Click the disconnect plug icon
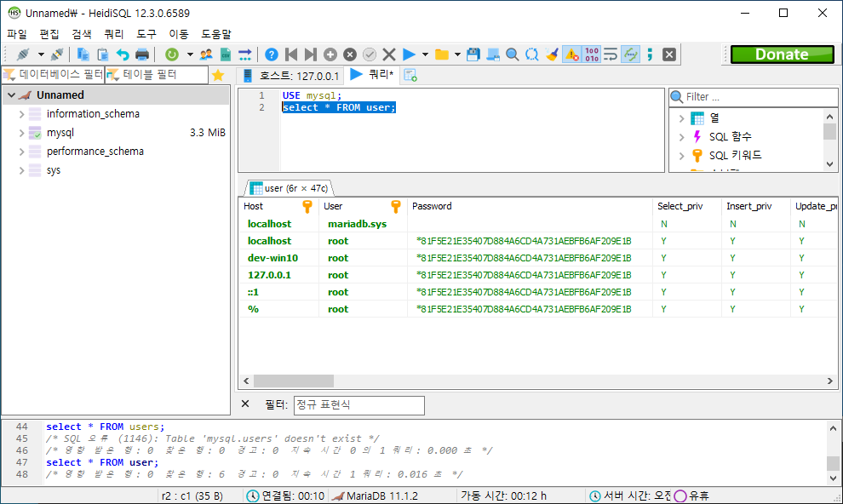Screen dimensions: 843x504 [57, 54]
